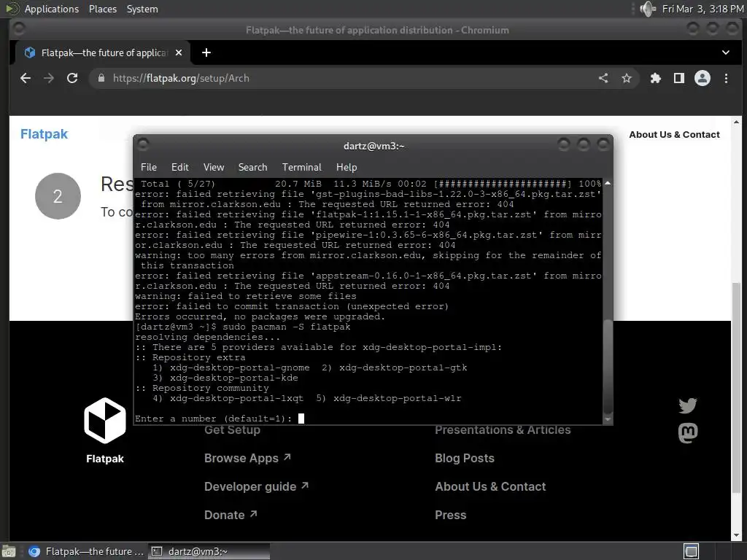The image size is (747, 560).
Task: Open Donate footer link
Action: click(x=231, y=515)
